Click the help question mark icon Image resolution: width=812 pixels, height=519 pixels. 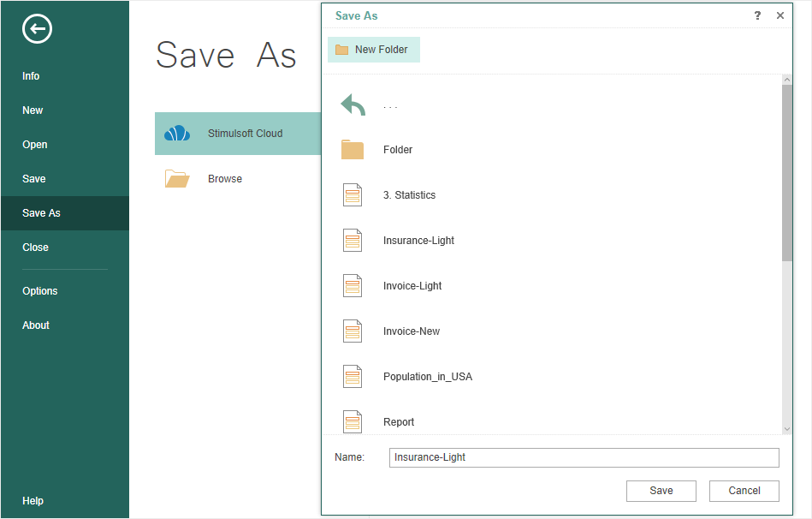pyautogui.click(x=757, y=15)
